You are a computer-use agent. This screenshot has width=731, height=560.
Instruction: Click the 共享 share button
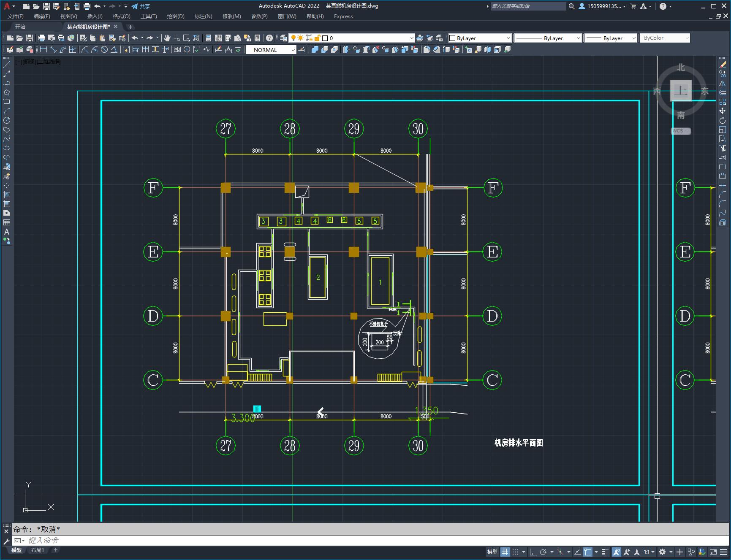point(141,6)
